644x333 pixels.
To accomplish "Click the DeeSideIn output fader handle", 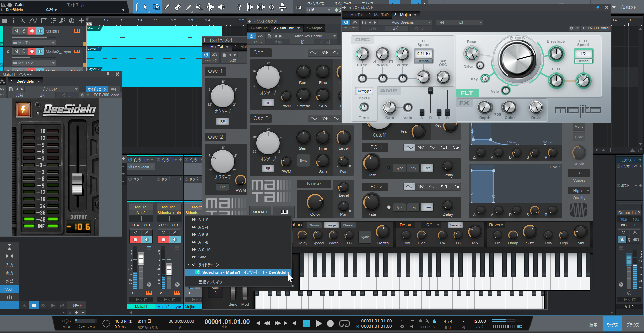I will pos(77,184).
